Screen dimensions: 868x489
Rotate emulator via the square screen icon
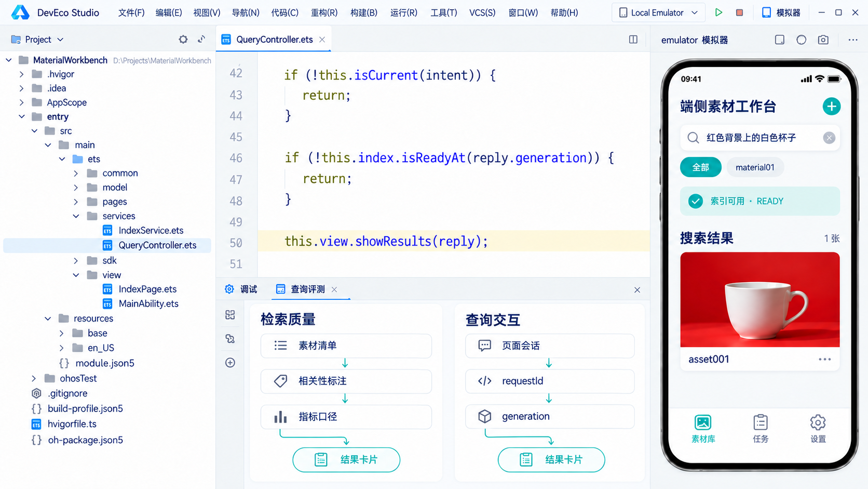coord(780,40)
